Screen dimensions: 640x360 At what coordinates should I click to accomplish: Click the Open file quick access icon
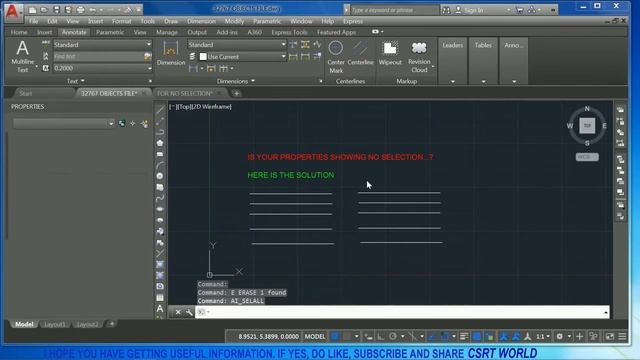[x=44, y=10]
